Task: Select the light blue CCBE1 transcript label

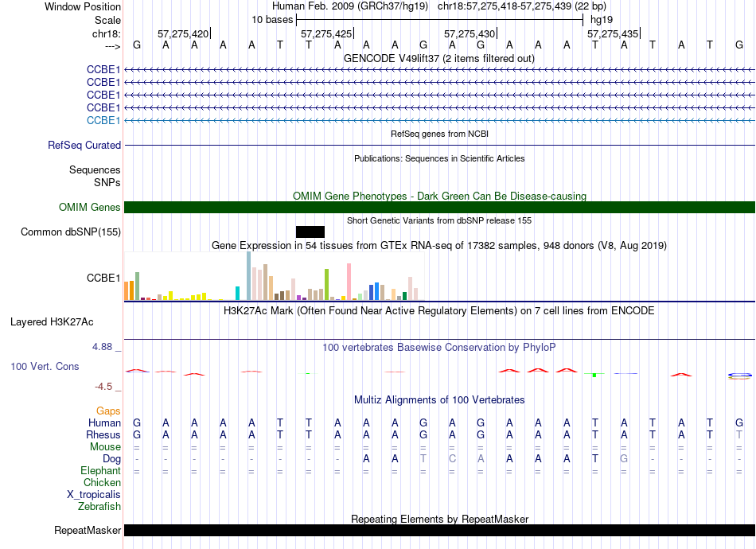Action: pos(103,120)
